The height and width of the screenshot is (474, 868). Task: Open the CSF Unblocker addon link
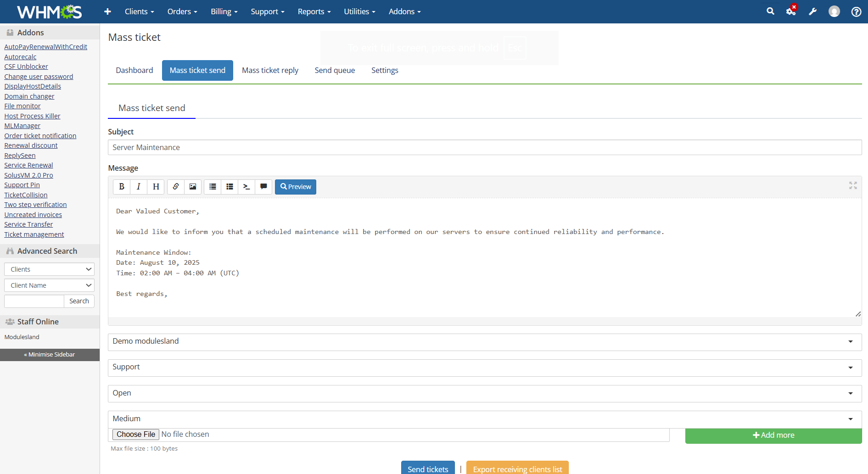(x=26, y=67)
